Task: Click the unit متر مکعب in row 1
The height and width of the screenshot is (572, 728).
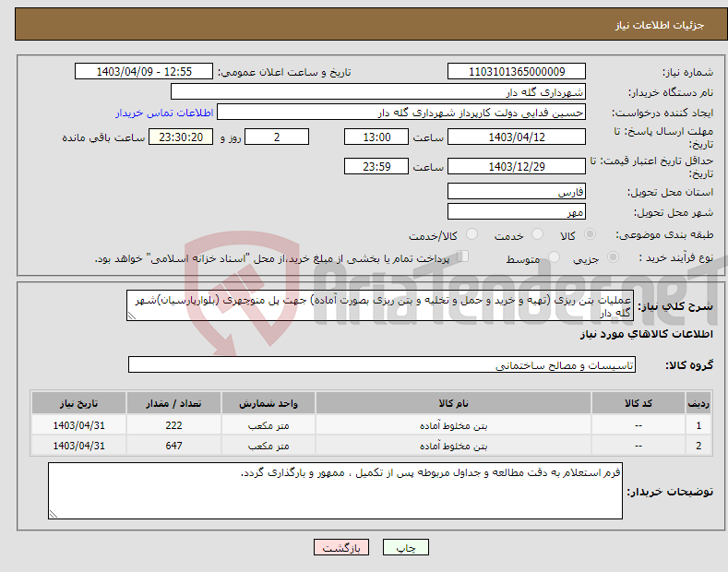Action: tap(269, 425)
